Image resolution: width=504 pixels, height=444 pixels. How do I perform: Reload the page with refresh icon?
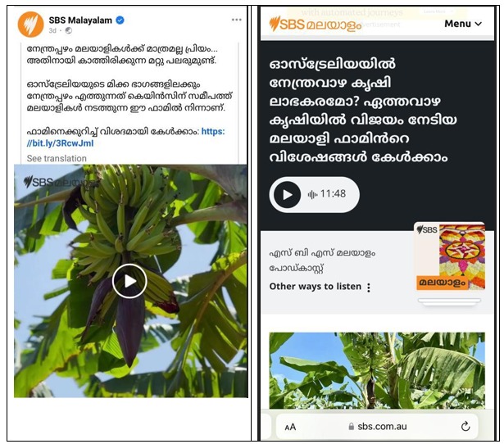click(x=465, y=426)
